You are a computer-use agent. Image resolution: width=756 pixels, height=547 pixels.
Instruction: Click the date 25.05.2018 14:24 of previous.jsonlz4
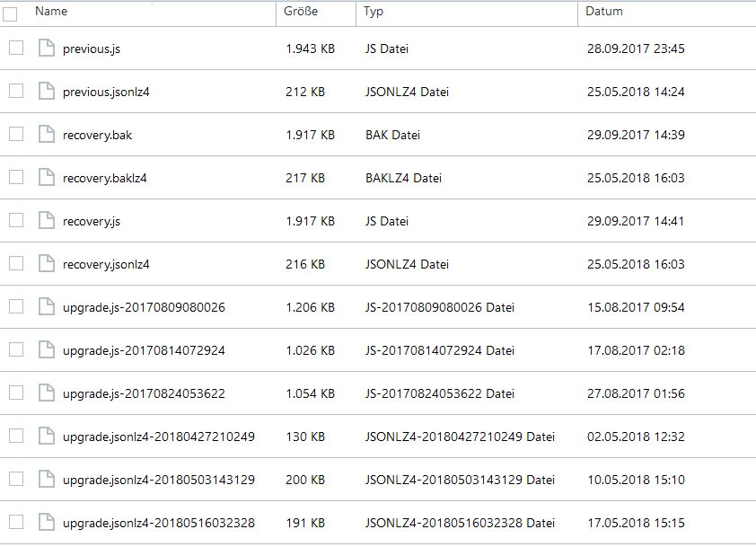point(635,92)
